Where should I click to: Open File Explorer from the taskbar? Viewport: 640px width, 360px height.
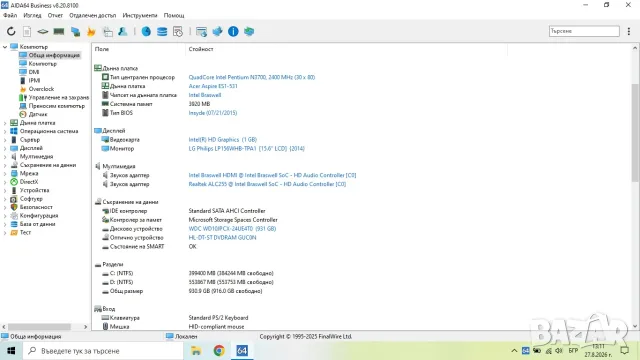[196, 351]
